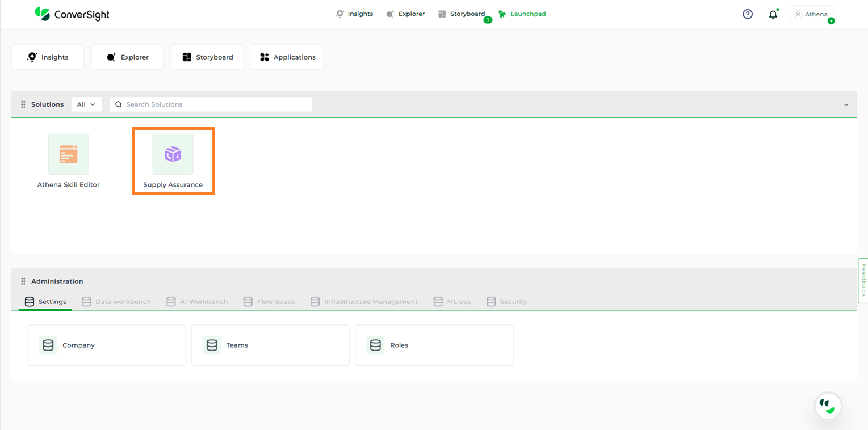Open the notifications bell icon
Image resolution: width=868 pixels, height=430 pixels.
[x=773, y=15]
